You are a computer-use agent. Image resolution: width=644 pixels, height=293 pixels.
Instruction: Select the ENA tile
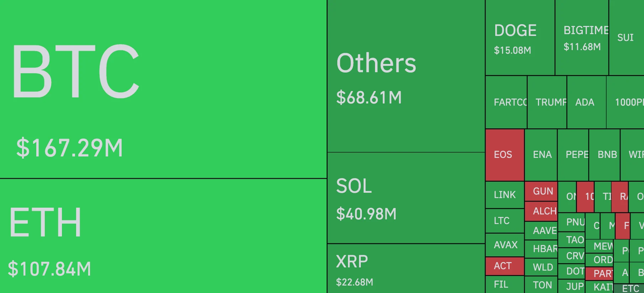tap(541, 155)
